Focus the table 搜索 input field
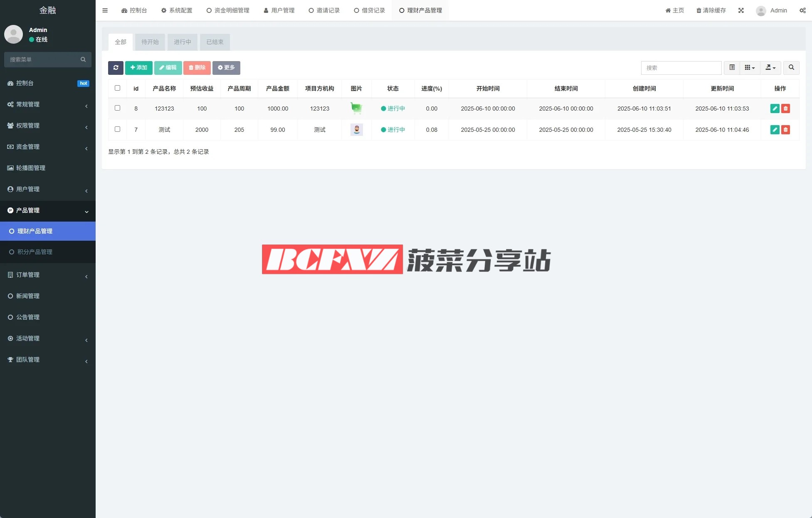 pos(681,68)
